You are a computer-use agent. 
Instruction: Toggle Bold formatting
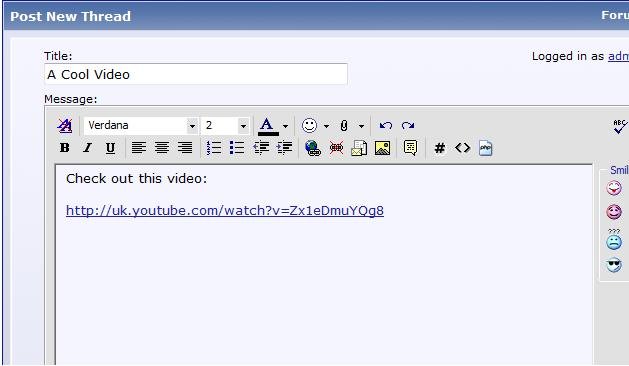(65, 148)
